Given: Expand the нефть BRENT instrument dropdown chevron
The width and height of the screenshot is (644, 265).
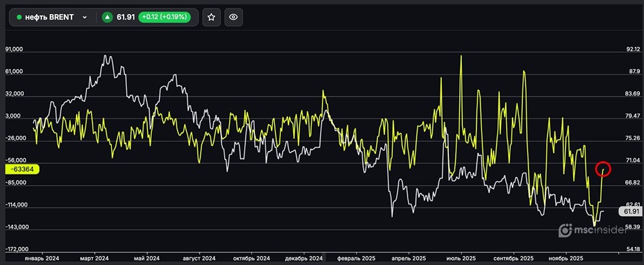Looking at the screenshot, I should [84, 17].
